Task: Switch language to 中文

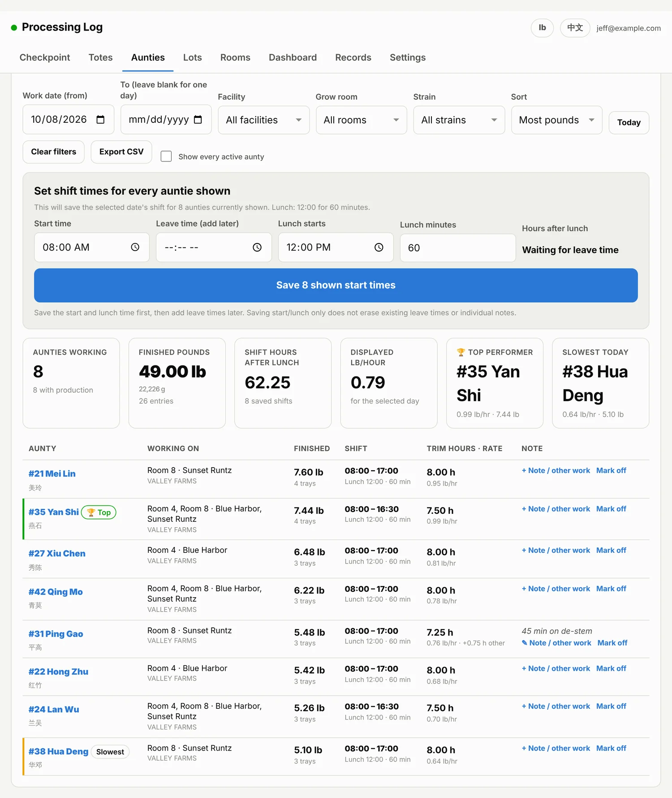Action: coord(575,28)
